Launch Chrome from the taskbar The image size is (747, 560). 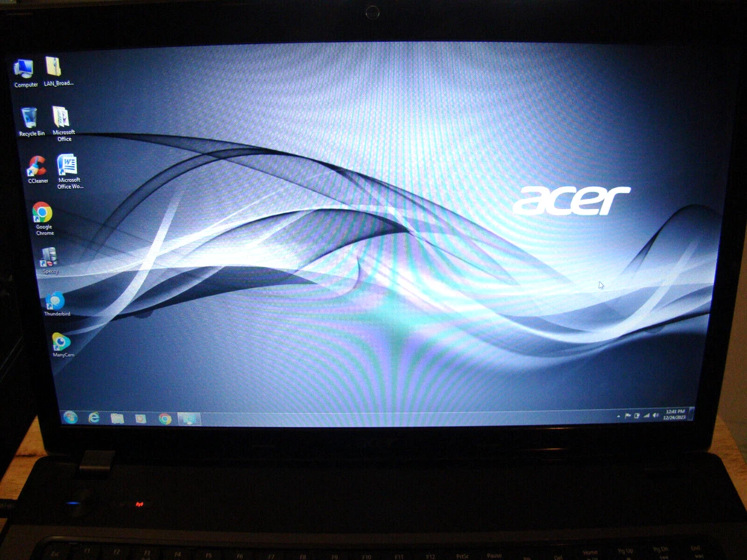[165, 419]
